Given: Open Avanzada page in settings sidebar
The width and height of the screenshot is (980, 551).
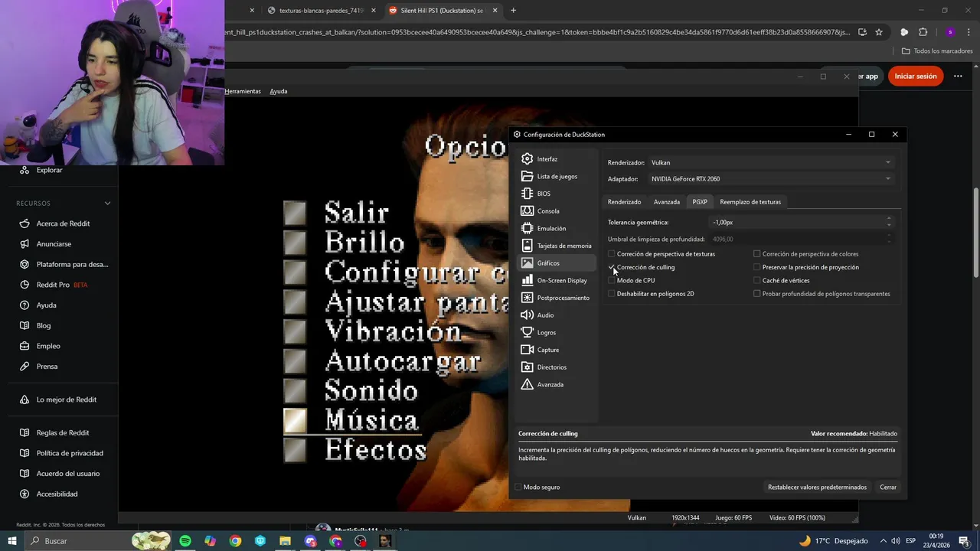Looking at the screenshot, I should pyautogui.click(x=557, y=385).
